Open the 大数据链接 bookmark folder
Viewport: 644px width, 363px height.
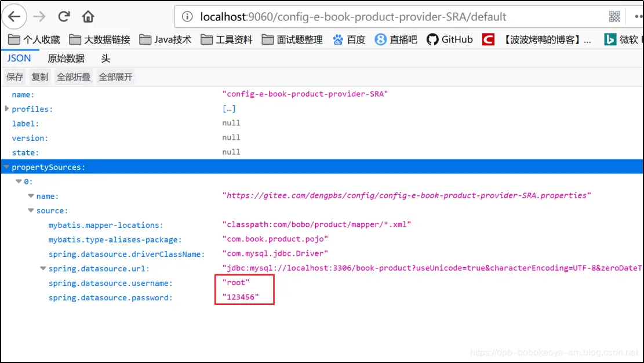(x=100, y=39)
